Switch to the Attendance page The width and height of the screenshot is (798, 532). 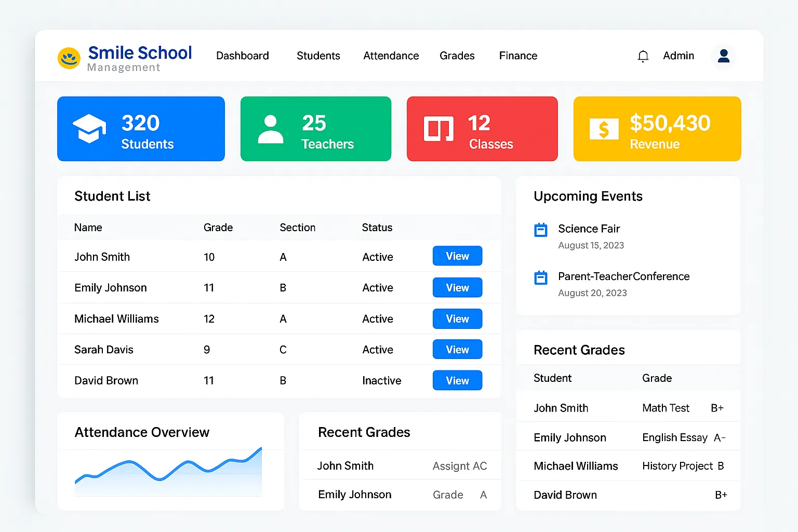(391, 56)
